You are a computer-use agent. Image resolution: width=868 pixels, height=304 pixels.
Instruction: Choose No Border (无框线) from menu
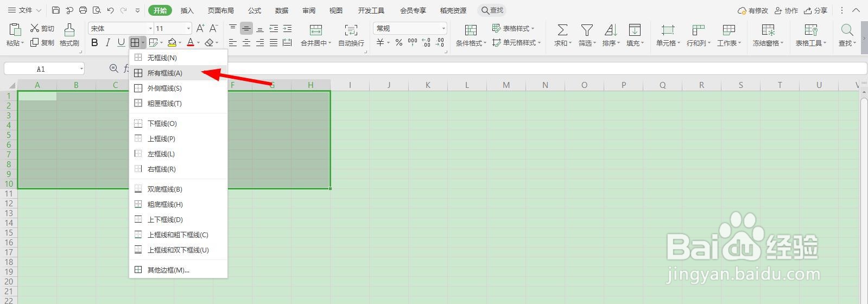click(x=178, y=58)
